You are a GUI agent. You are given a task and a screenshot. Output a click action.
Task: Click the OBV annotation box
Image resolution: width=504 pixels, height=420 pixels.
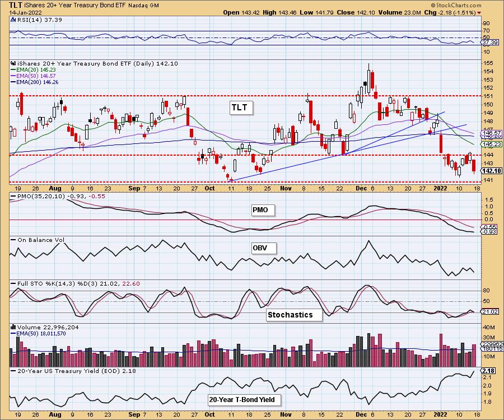[x=264, y=248]
